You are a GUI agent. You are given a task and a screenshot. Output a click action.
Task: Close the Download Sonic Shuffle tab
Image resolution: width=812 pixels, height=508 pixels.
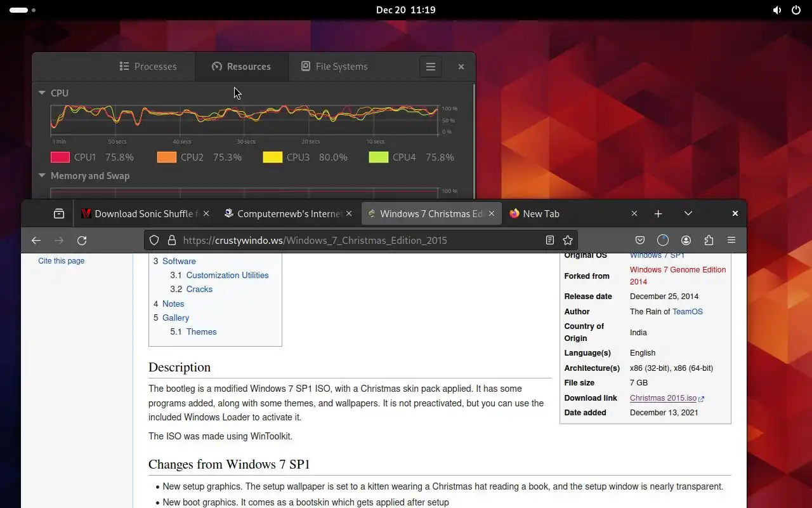pyautogui.click(x=206, y=213)
